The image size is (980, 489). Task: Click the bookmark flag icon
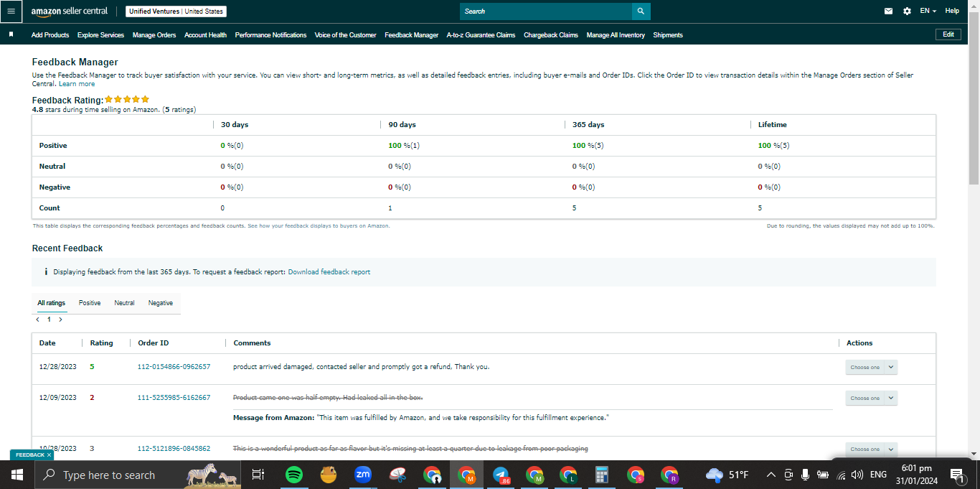(x=11, y=34)
